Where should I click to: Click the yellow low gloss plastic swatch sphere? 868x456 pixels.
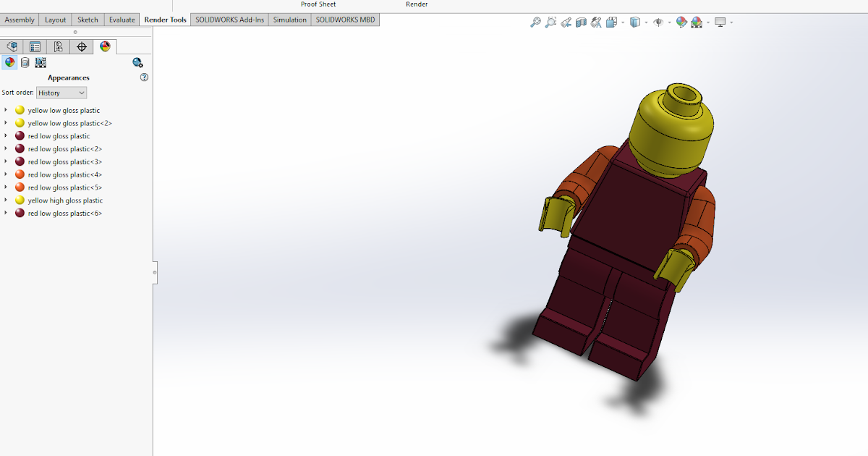pos(19,109)
